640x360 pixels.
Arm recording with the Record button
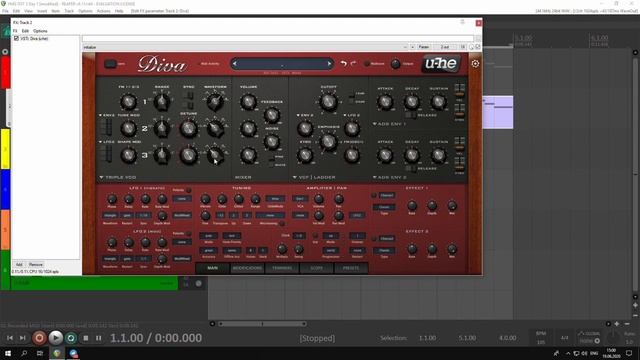click(x=39, y=338)
